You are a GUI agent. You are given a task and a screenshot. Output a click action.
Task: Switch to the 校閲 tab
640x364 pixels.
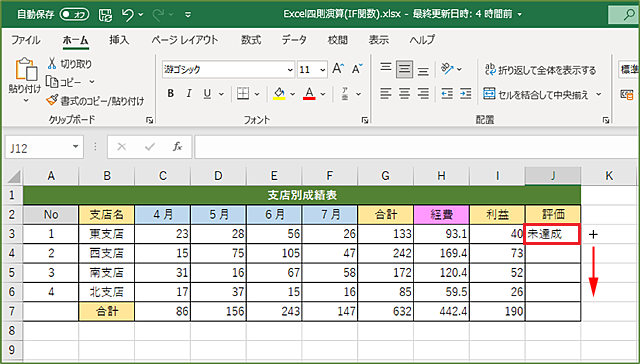pyautogui.click(x=338, y=40)
